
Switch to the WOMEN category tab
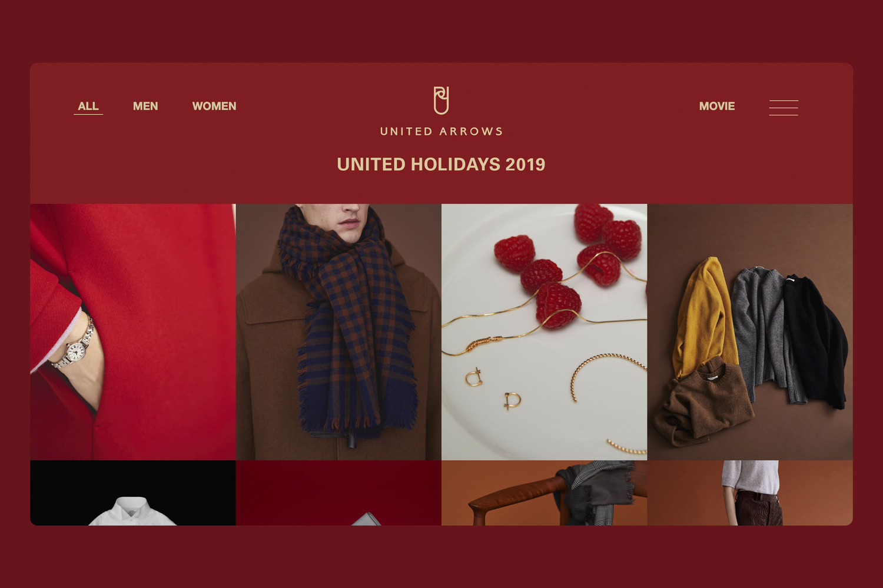click(214, 106)
